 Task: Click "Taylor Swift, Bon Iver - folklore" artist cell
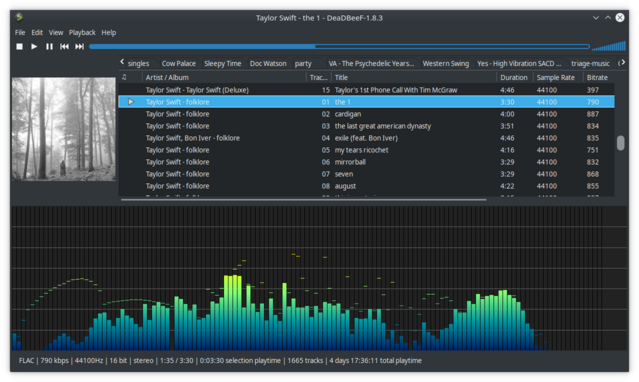[x=193, y=138]
